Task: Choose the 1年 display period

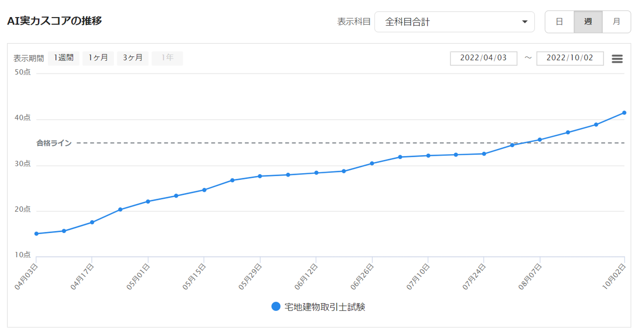Action: (167, 58)
